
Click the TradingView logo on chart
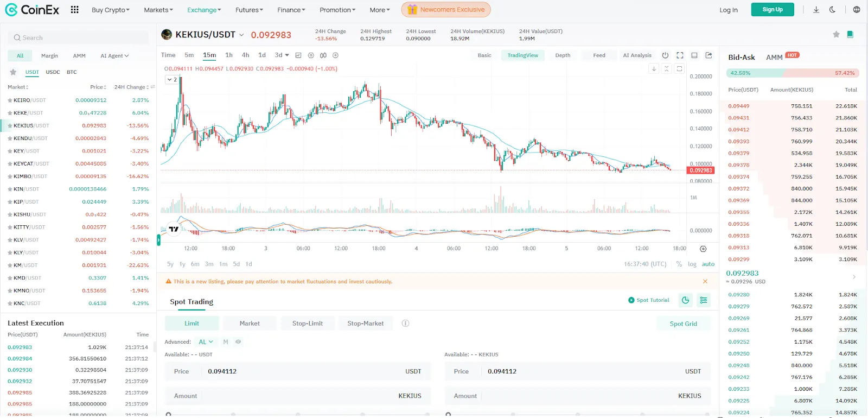click(x=174, y=229)
